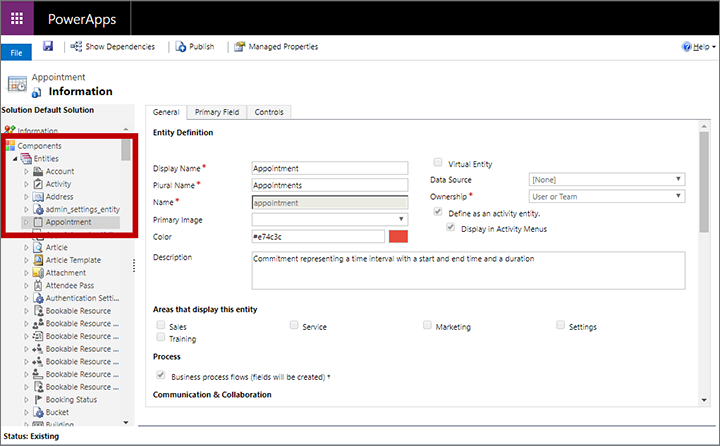Click the File button
This screenshot has width=720, height=446.
16,52
